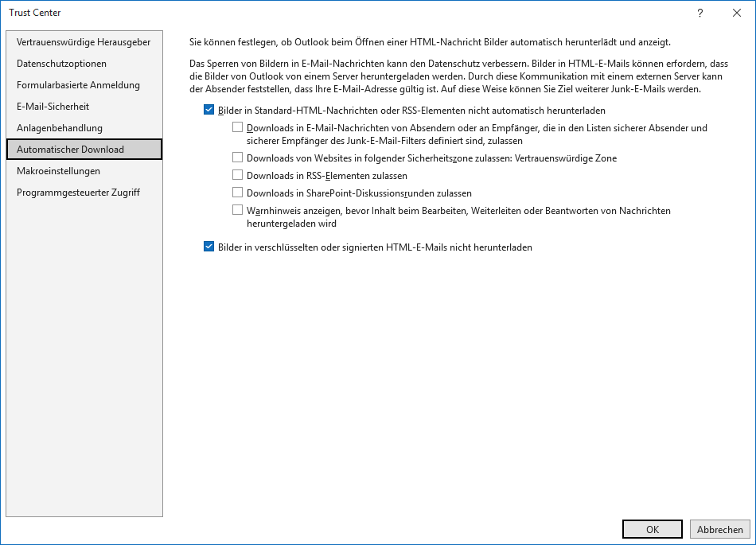Confirm settings with OK button
The height and width of the screenshot is (545, 756).
pos(653,529)
